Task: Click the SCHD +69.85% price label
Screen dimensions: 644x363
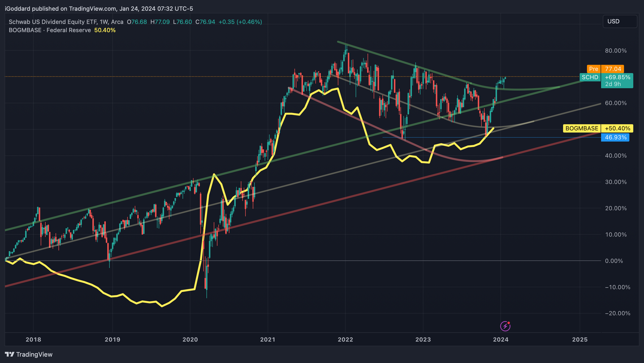Action: pos(606,77)
